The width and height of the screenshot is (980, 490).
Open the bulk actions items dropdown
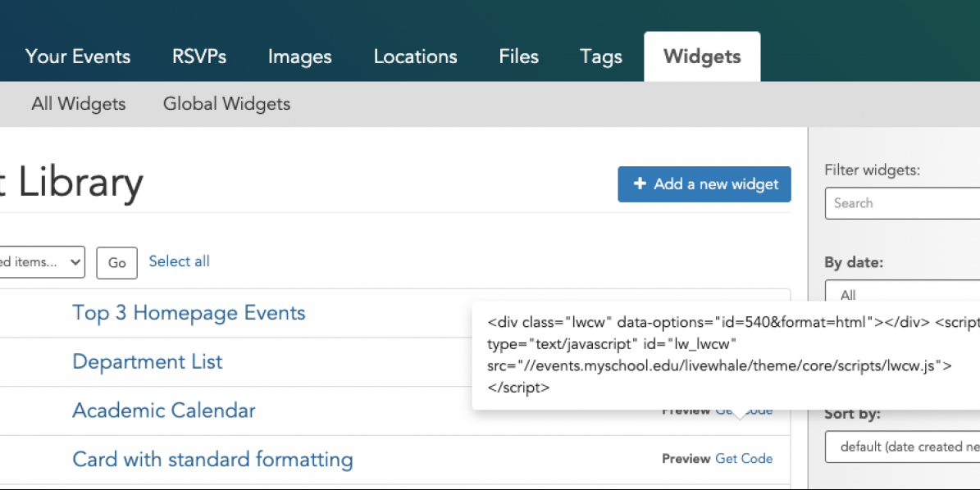point(42,262)
